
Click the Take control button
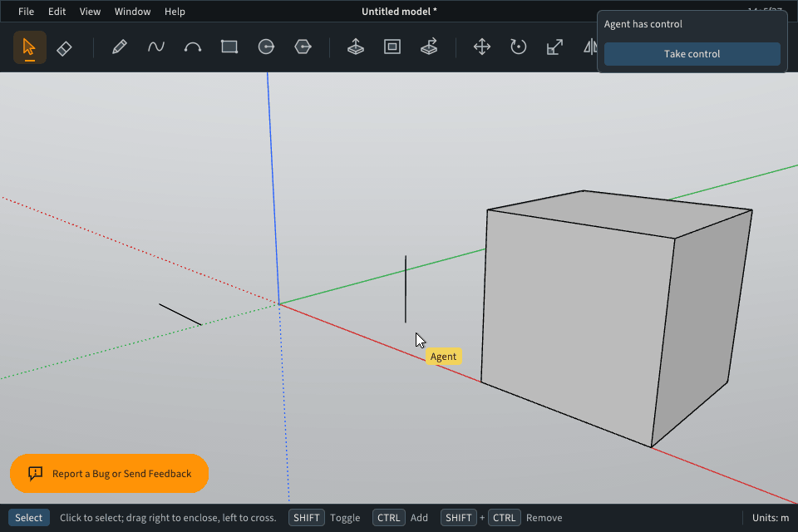pos(692,54)
